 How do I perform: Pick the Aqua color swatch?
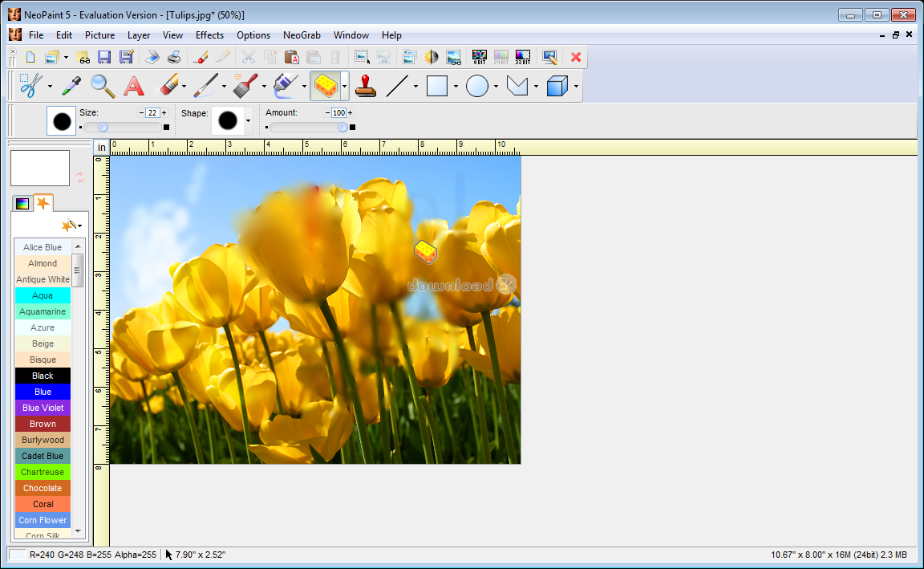tap(43, 295)
